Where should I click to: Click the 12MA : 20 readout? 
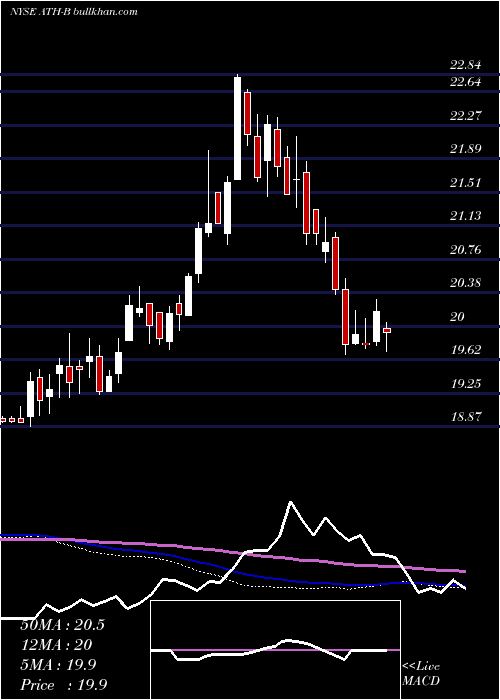click(x=56, y=645)
